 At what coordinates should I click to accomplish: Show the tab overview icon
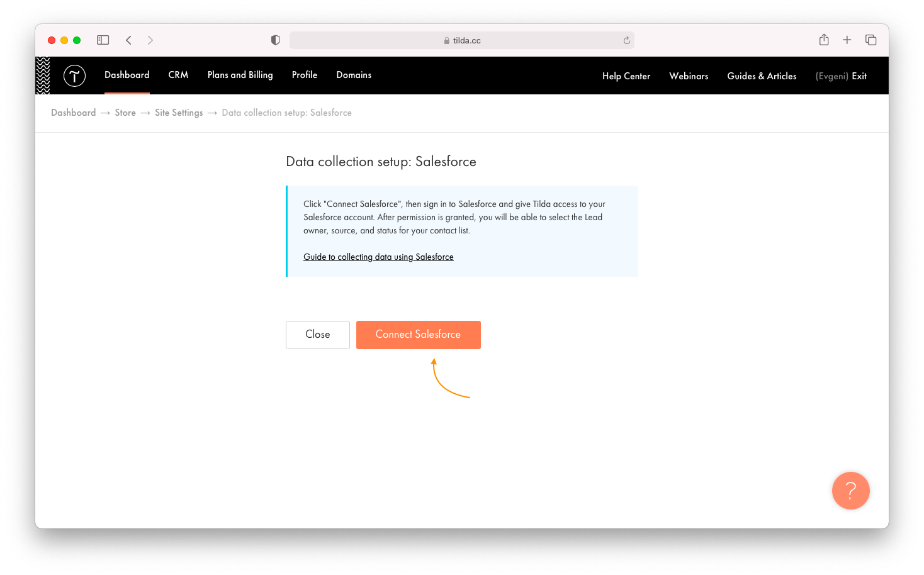pos(871,40)
